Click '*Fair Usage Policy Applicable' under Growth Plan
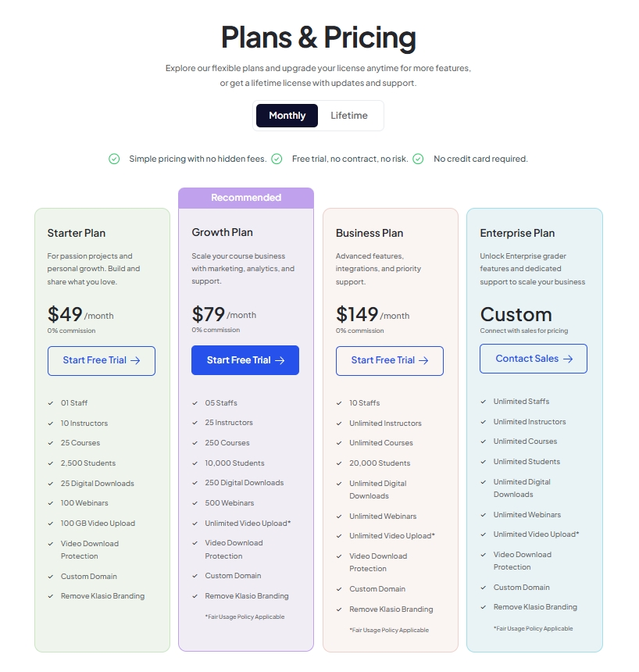 pyautogui.click(x=245, y=617)
